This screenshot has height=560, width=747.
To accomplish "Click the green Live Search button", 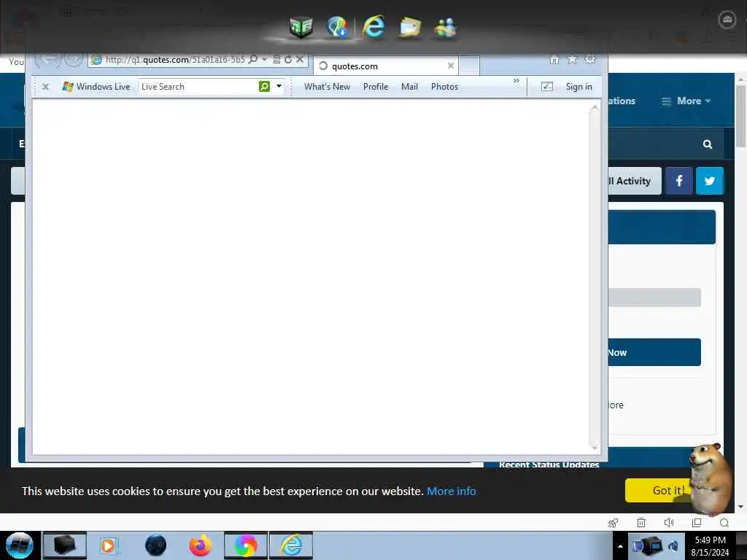I will click(264, 86).
